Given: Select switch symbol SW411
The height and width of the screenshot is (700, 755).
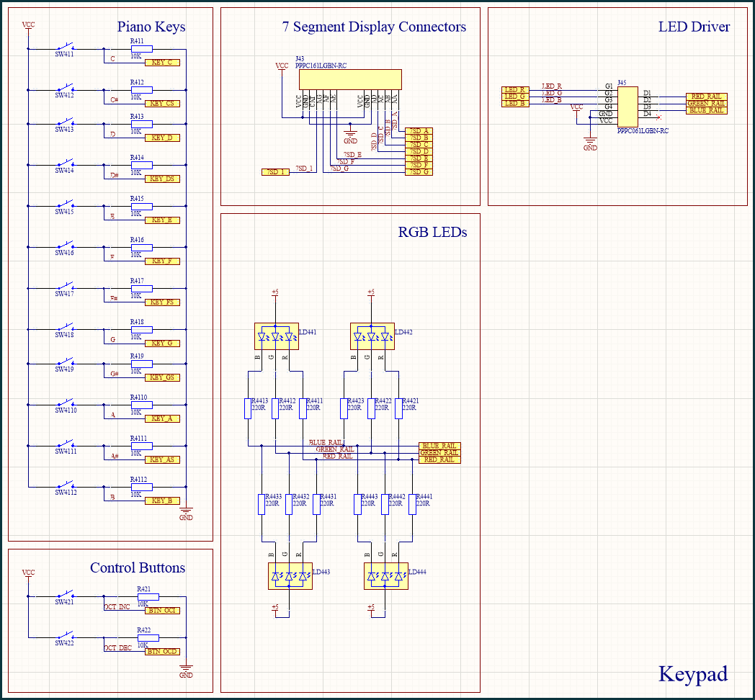Looking at the screenshot, I should [x=65, y=47].
